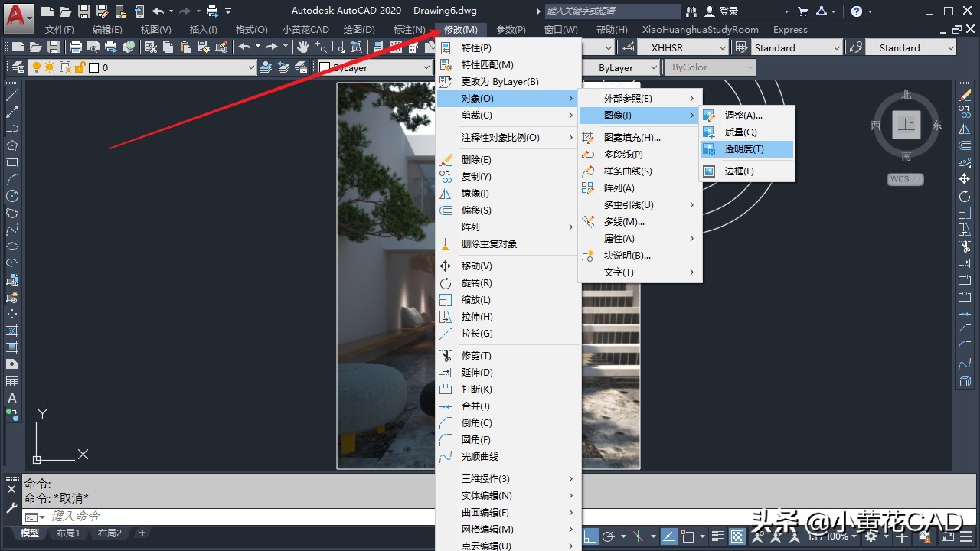This screenshot has height=551, width=980.
Task: Open the Autodesk App Store cart icon
Action: pyautogui.click(x=802, y=11)
